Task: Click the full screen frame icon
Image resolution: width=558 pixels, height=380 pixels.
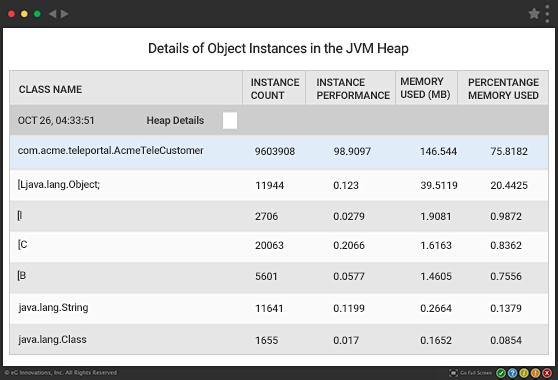Action: [x=453, y=373]
